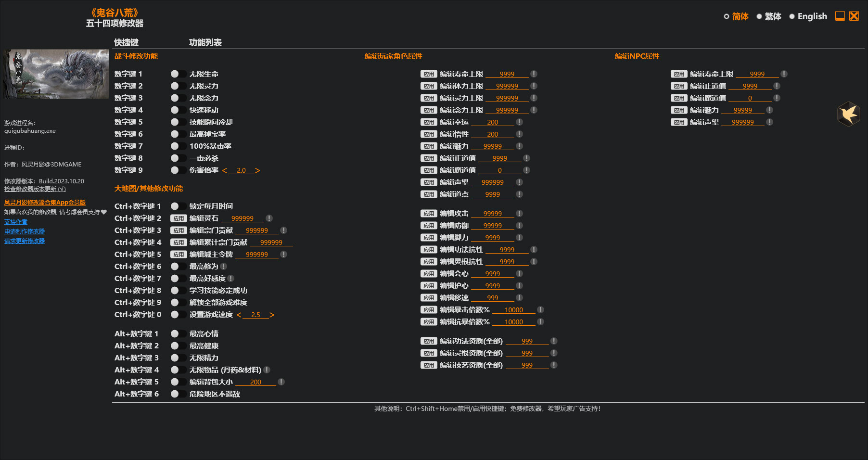
Task: Open 请求更新修改器 link
Action: coord(25,241)
